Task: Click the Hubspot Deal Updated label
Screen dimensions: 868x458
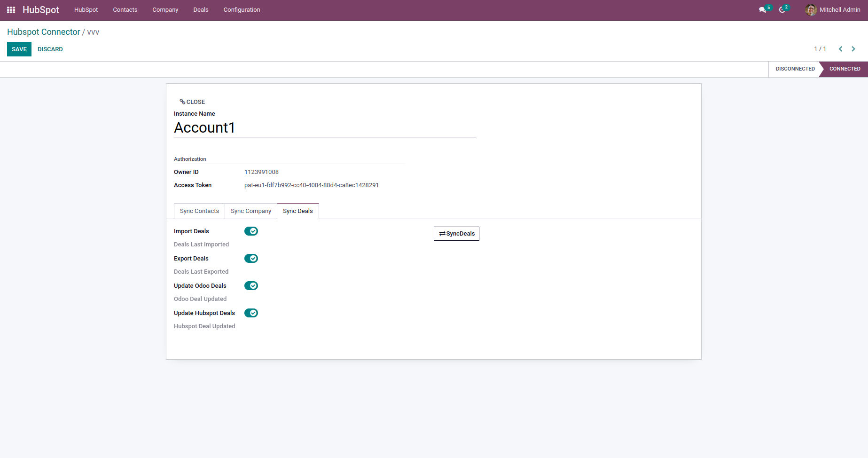Action: pyautogui.click(x=204, y=326)
